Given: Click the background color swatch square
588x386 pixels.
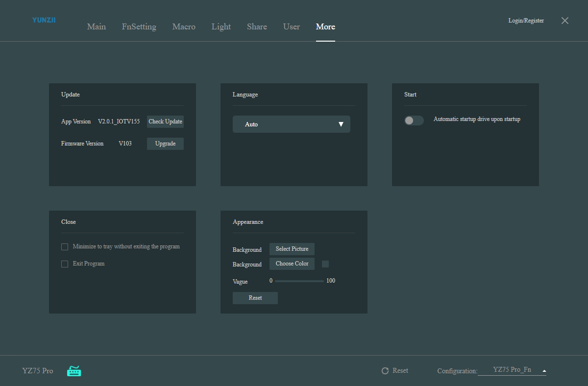Looking at the screenshot, I should 325,264.
